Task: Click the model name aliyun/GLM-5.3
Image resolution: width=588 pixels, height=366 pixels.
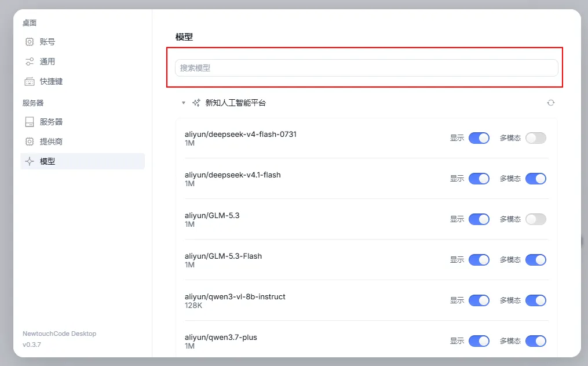Action: click(x=212, y=215)
